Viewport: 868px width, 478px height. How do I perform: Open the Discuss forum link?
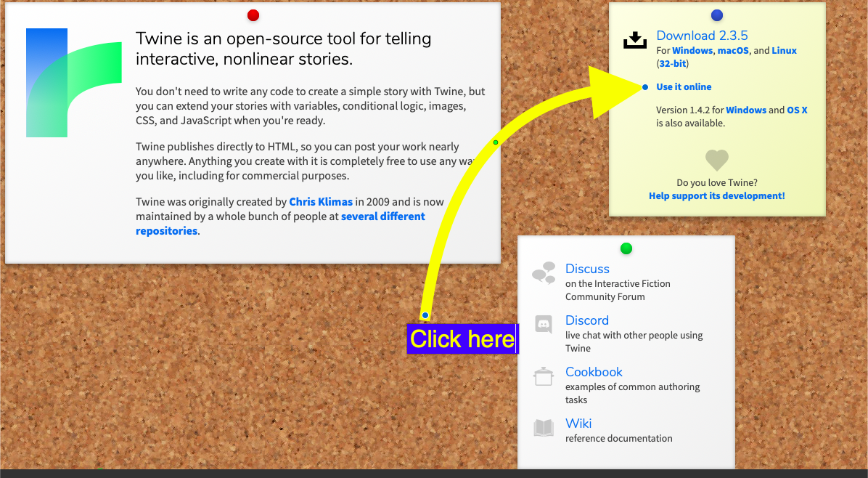(587, 269)
